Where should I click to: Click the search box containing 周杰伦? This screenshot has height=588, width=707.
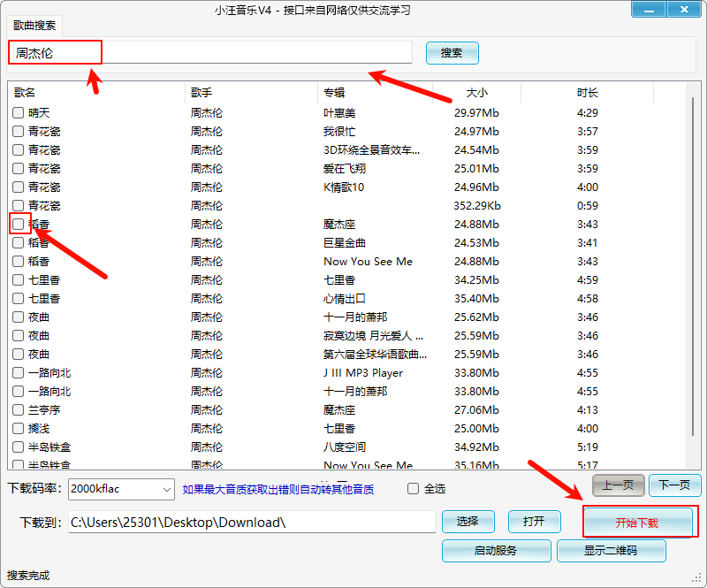[210, 53]
